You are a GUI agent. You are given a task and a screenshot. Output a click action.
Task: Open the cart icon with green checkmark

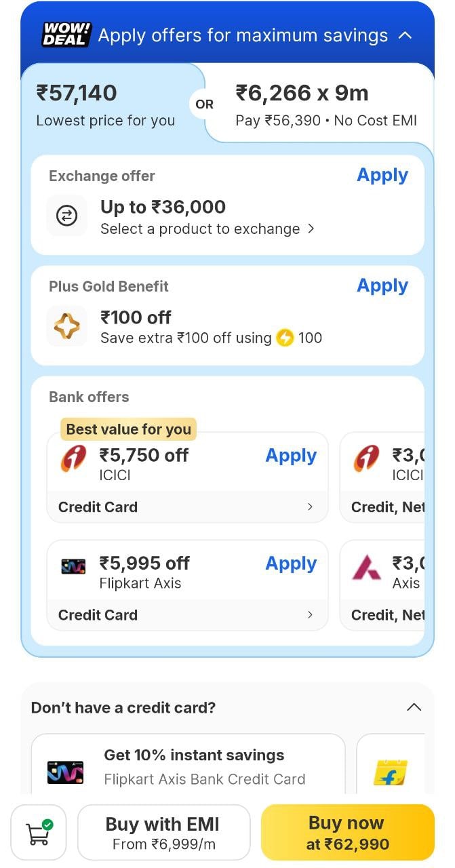click(39, 832)
